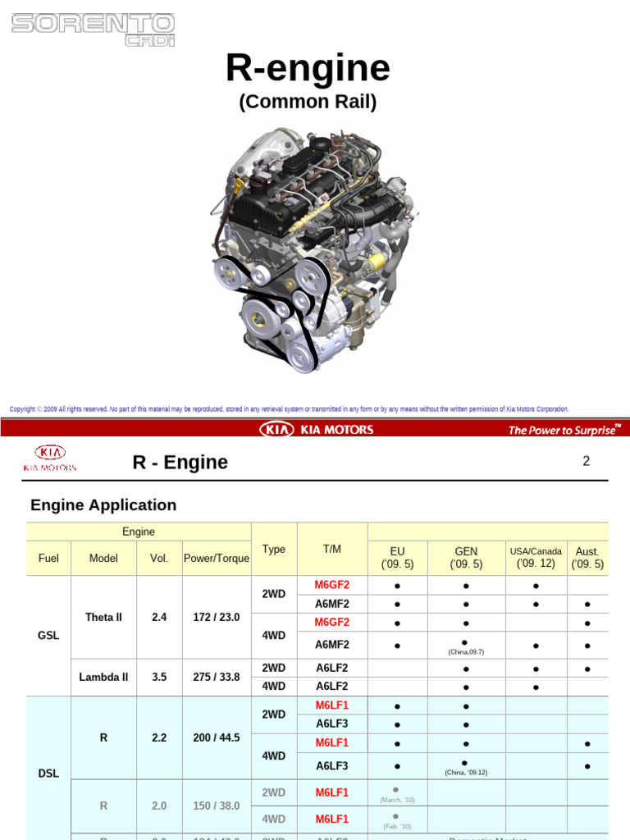Click the "(Feb. '10)" note
Viewport: 630px width, 840px height.
pyautogui.click(x=398, y=827)
